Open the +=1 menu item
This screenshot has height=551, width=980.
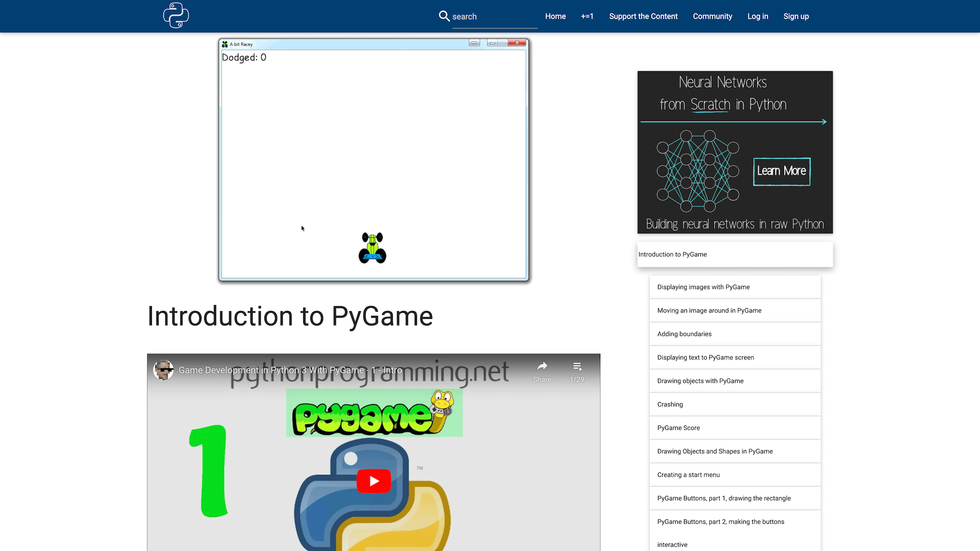587,16
